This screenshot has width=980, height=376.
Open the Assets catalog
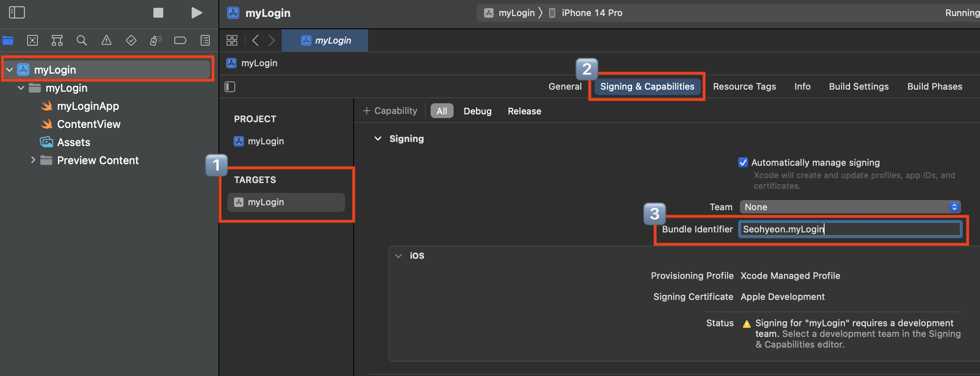74,142
